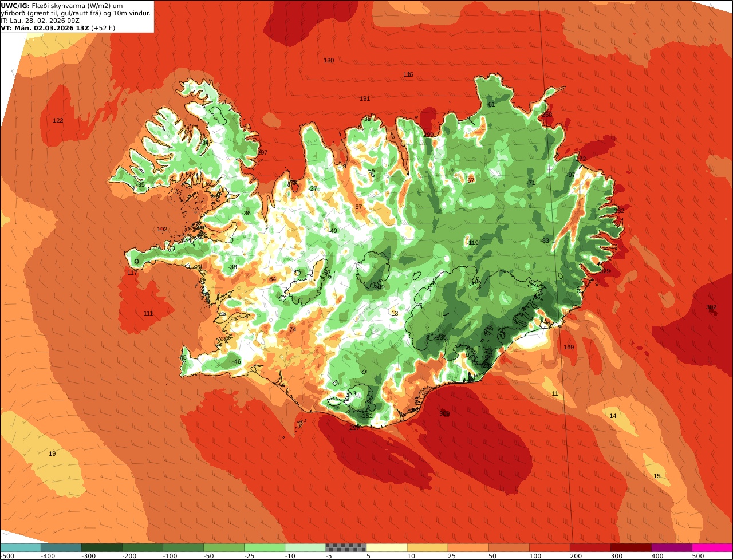733x560 pixels.
Task: Click the '309' value off the south coast
Action: pos(444,413)
